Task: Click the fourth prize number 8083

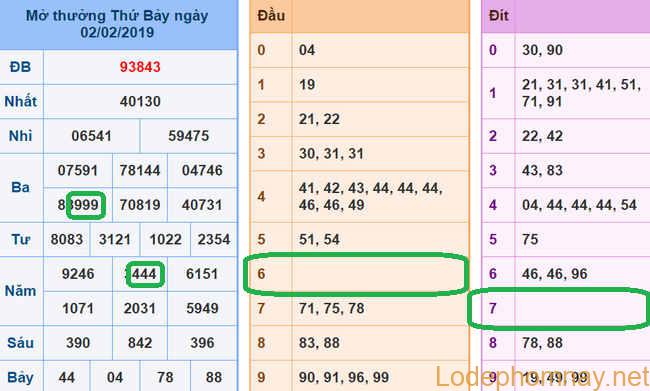Action: click(x=67, y=239)
